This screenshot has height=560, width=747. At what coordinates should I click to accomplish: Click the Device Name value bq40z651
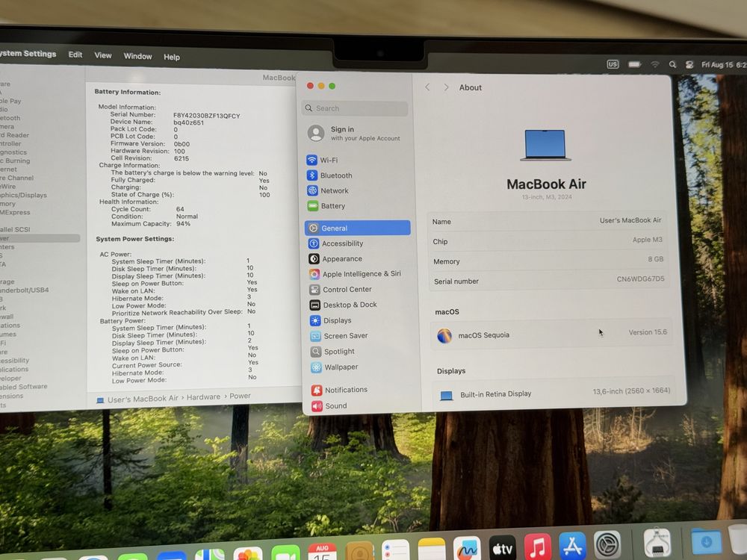(x=188, y=122)
